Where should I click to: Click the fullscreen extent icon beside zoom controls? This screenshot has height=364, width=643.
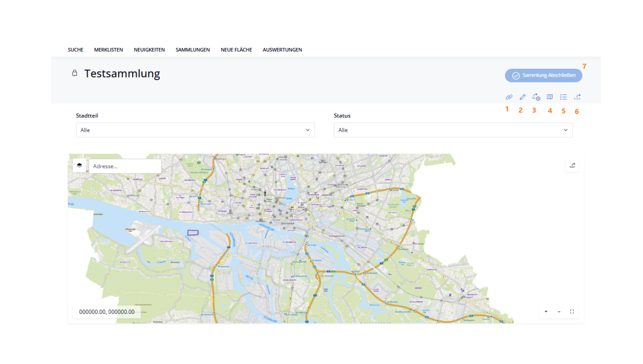coord(572,312)
